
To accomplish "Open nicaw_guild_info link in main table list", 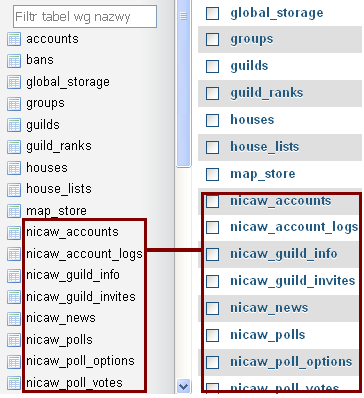I will (x=284, y=254).
